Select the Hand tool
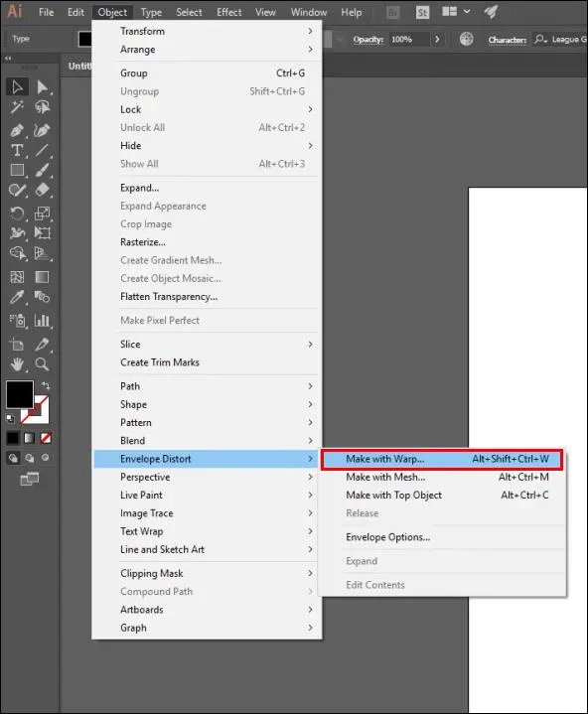588x714 pixels. point(17,363)
